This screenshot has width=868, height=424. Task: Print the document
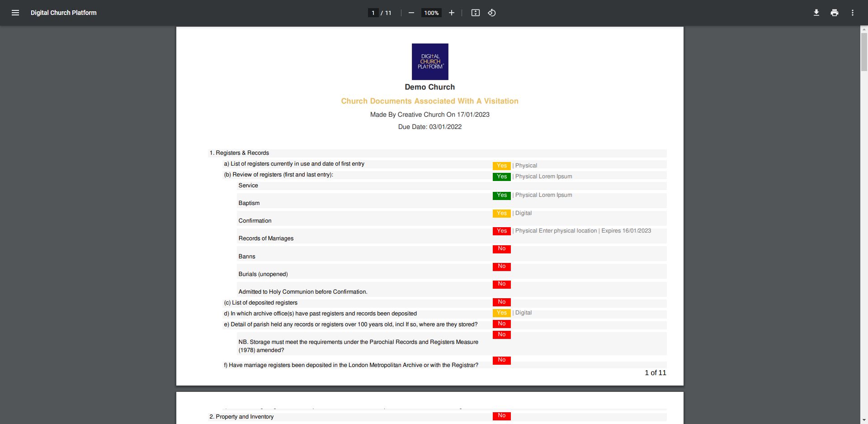pyautogui.click(x=835, y=13)
